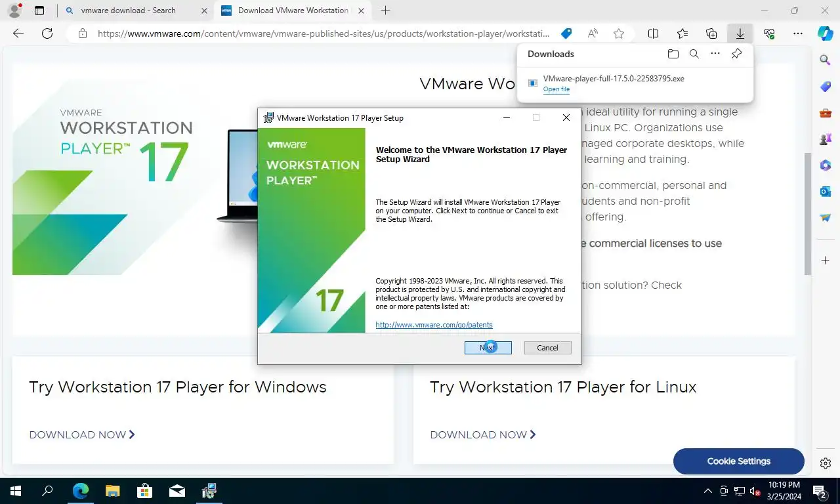Select VMware installer icon in the taskbar

pyautogui.click(x=209, y=491)
